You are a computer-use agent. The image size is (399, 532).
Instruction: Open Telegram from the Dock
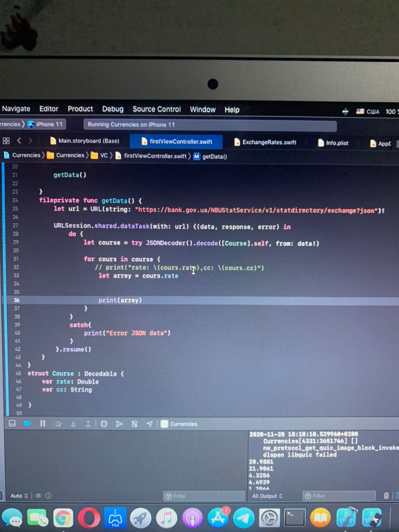pyautogui.click(x=244, y=518)
